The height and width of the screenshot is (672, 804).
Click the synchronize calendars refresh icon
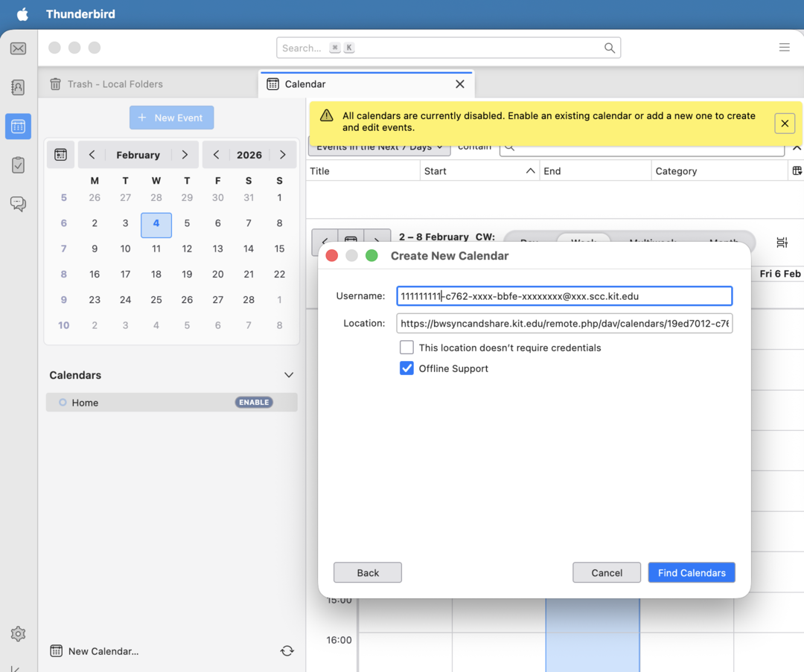(287, 651)
